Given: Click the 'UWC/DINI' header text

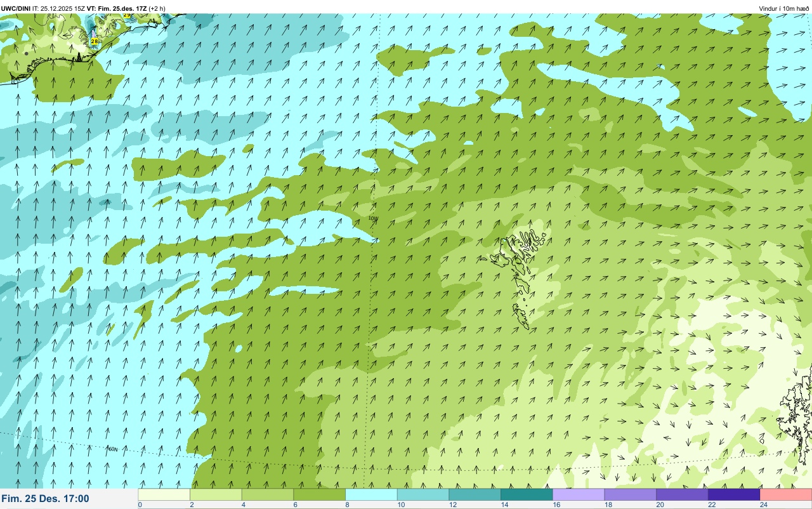Looking at the screenshot, I should point(16,9).
